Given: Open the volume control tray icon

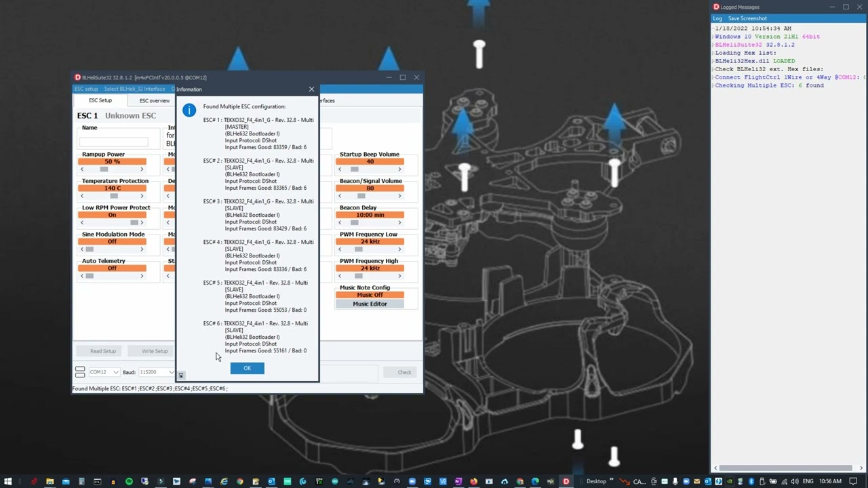Looking at the screenshot, I should [794, 481].
